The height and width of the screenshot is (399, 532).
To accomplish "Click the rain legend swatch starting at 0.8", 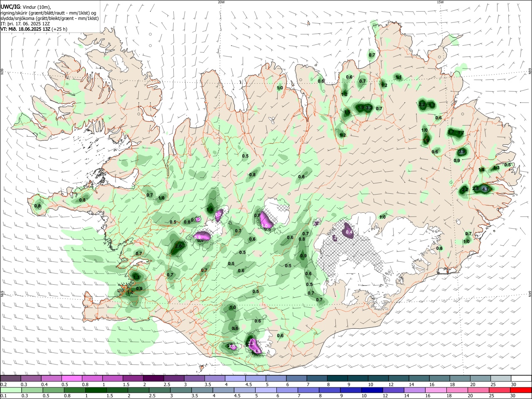I will pyautogui.click(x=75, y=390).
